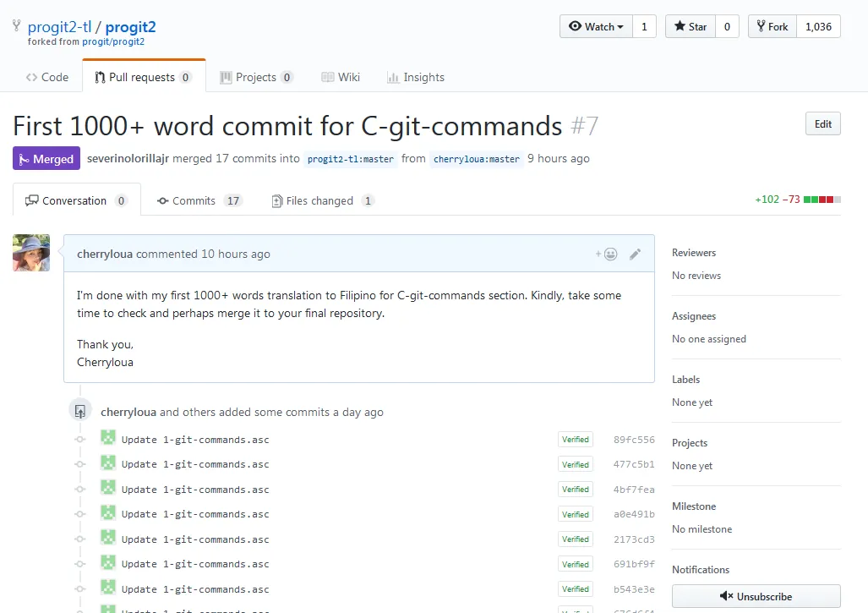
Task: Click commit author avatar for 477c5b1
Action: click(x=108, y=462)
